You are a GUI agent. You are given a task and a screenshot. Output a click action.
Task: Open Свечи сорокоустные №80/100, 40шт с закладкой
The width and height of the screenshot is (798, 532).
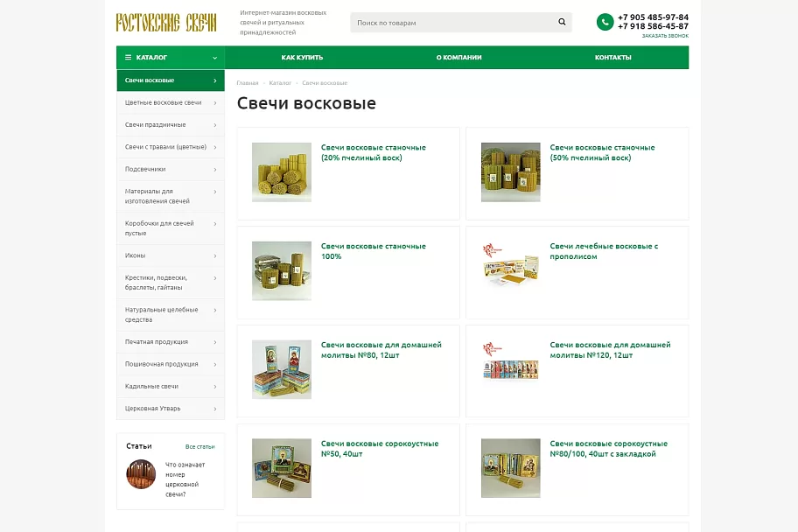(609, 449)
